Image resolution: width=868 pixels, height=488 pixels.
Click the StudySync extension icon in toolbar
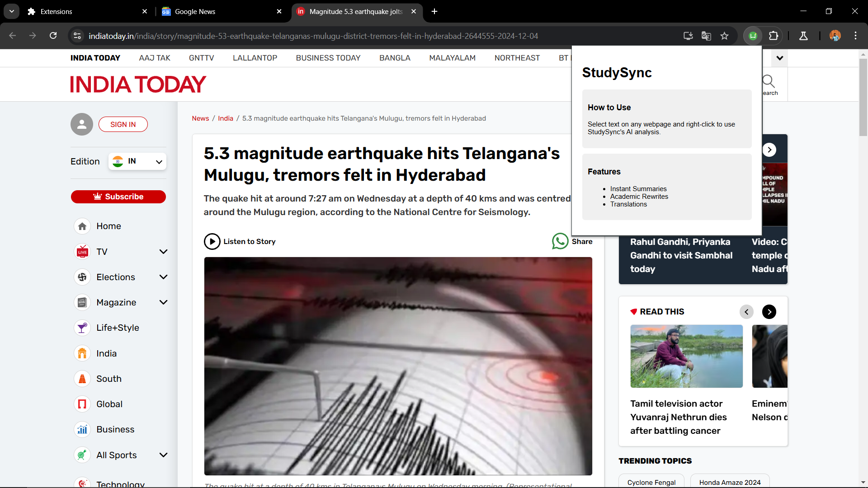[753, 36]
